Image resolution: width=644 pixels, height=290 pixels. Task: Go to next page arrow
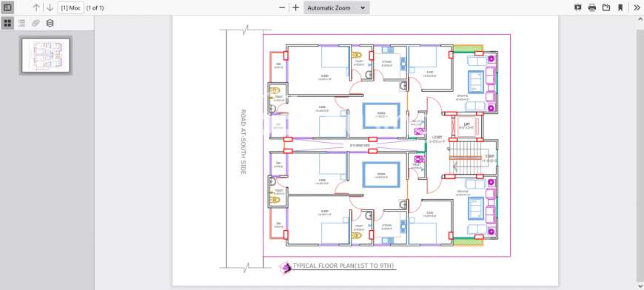click(50, 7)
